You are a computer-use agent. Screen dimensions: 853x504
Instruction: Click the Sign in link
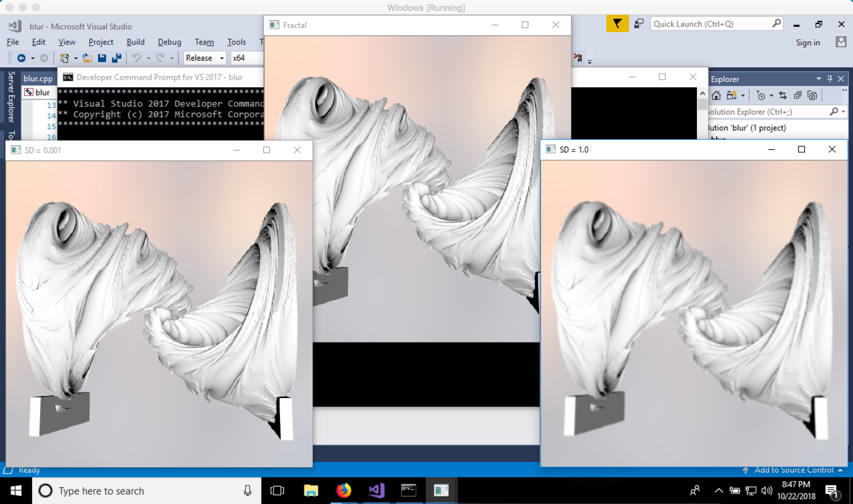point(808,42)
